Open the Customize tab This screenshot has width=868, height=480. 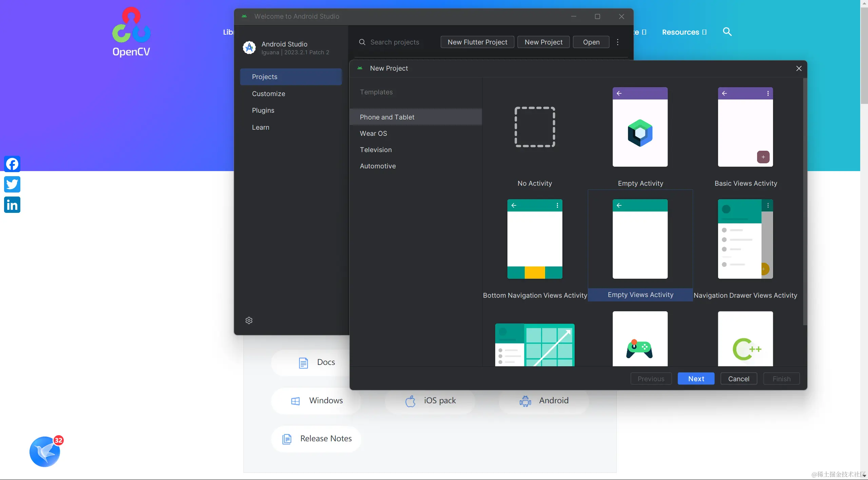(291, 94)
